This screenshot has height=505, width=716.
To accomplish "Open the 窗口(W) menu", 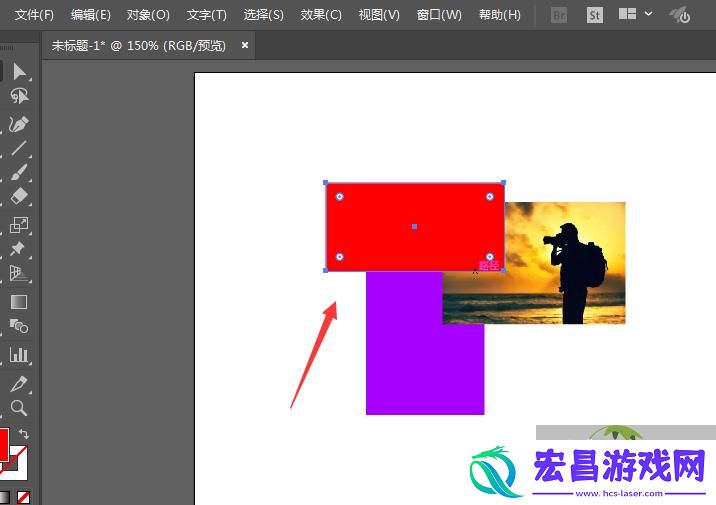I will click(x=439, y=15).
